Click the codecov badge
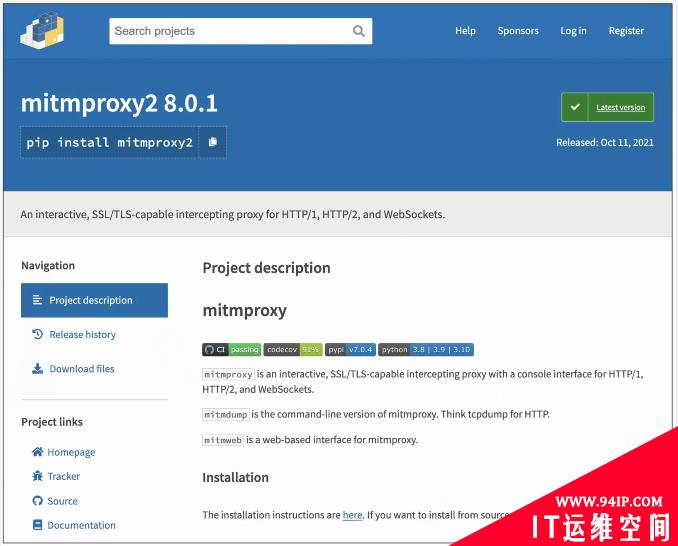 pos(293,349)
